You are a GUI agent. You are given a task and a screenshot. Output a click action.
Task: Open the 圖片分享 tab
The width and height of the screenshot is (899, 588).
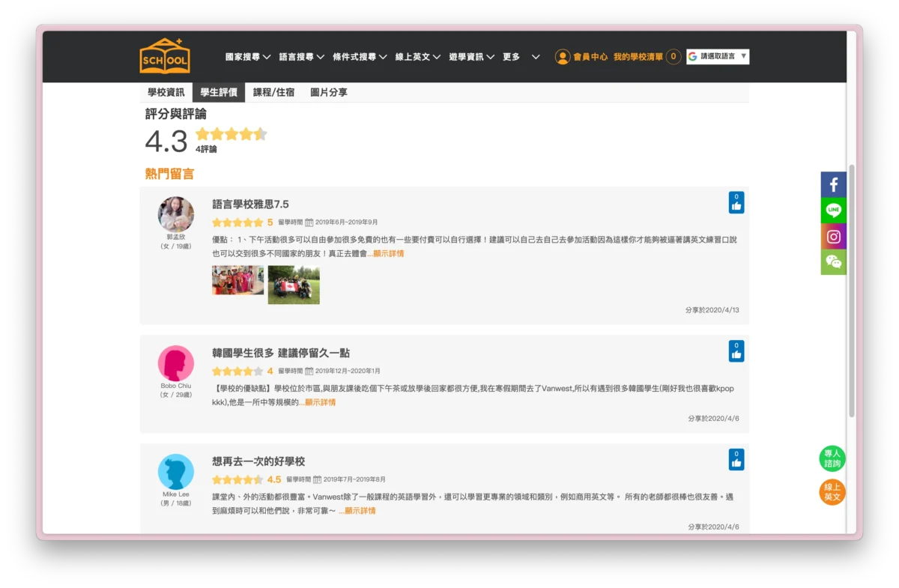pos(328,93)
